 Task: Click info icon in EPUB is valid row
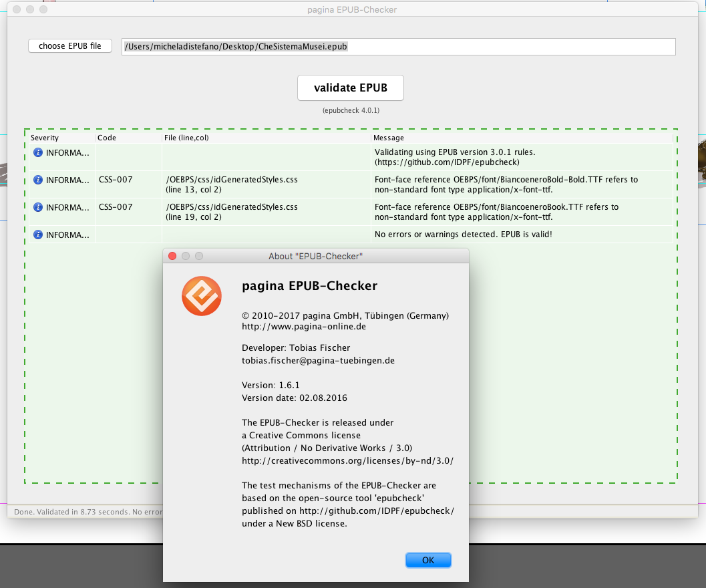(38, 235)
